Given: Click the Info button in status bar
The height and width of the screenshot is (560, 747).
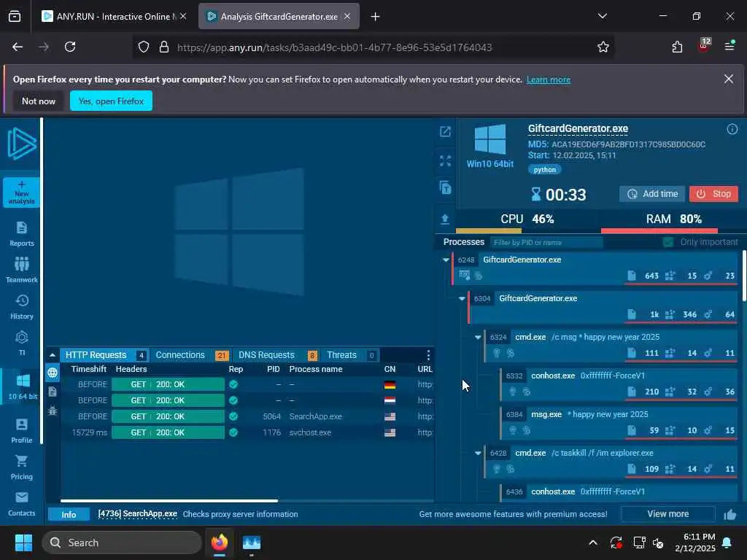Looking at the screenshot, I should pyautogui.click(x=69, y=515).
